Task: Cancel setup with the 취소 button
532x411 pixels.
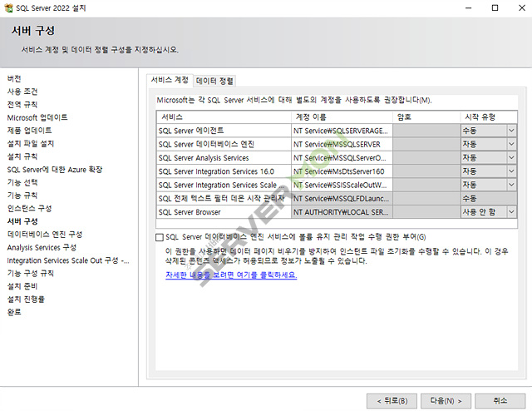Action: pos(500,401)
